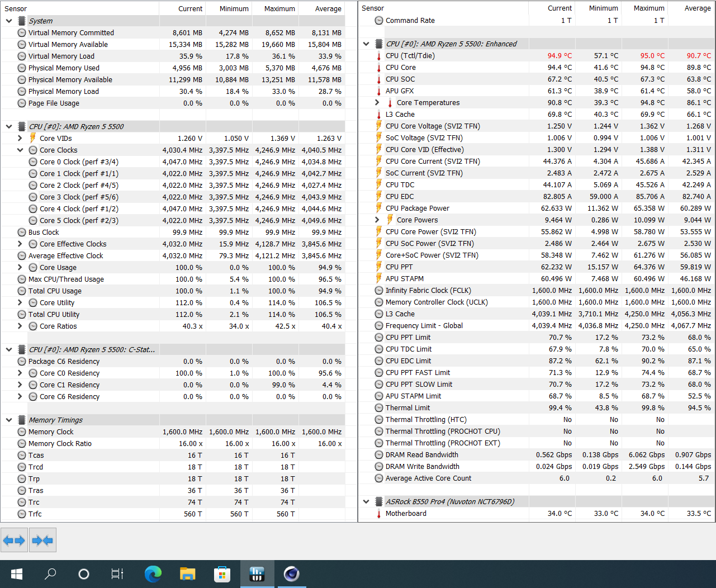Click the CPU Package Power lightning icon
The image size is (716, 588).
point(378,208)
